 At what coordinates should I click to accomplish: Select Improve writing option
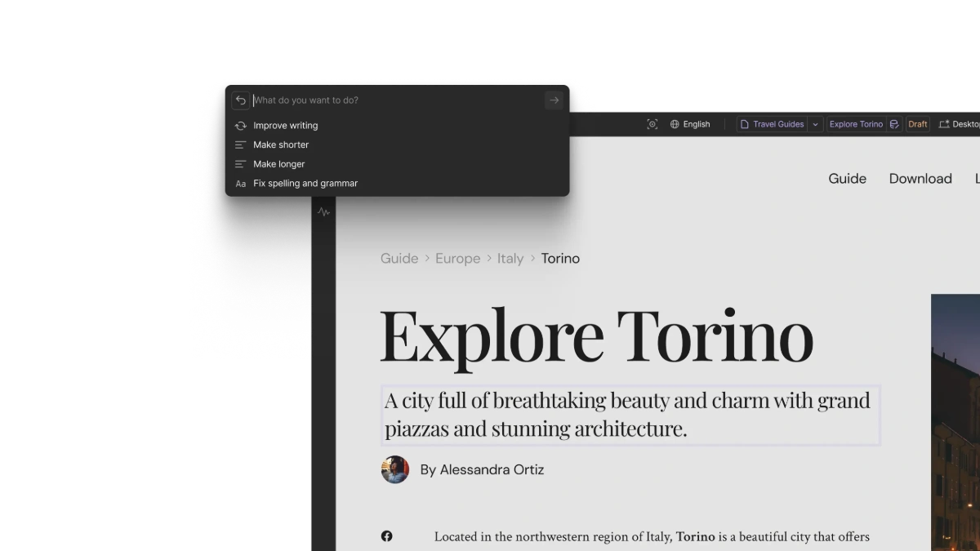pyautogui.click(x=285, y=126)
